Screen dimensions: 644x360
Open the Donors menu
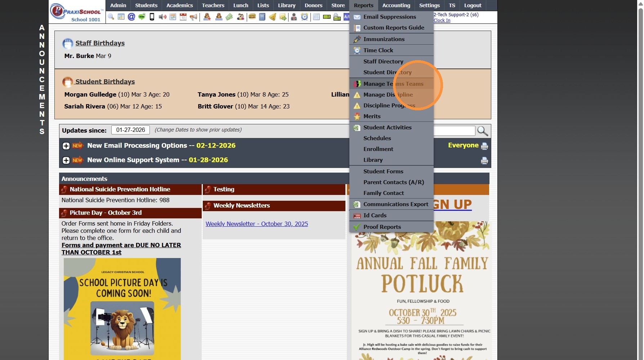coord(314,5)
